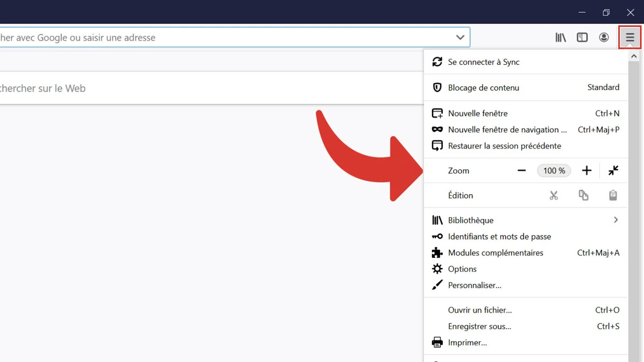The height and width of the screenshot is (362, 644).
Task: Toggle the sidebar icon in the toolbar
Action: tap(582, 37)
